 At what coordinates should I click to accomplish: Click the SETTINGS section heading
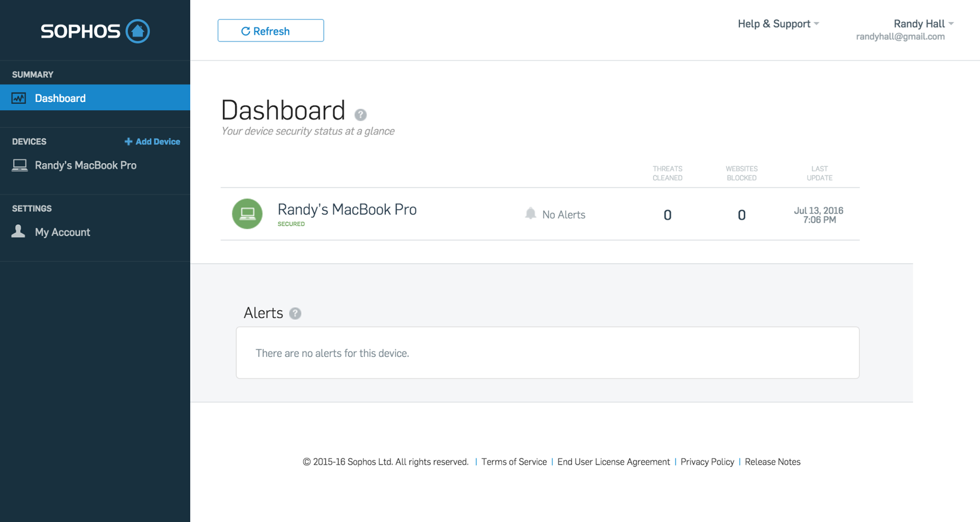pyautogui.click(x=32, y=208)
